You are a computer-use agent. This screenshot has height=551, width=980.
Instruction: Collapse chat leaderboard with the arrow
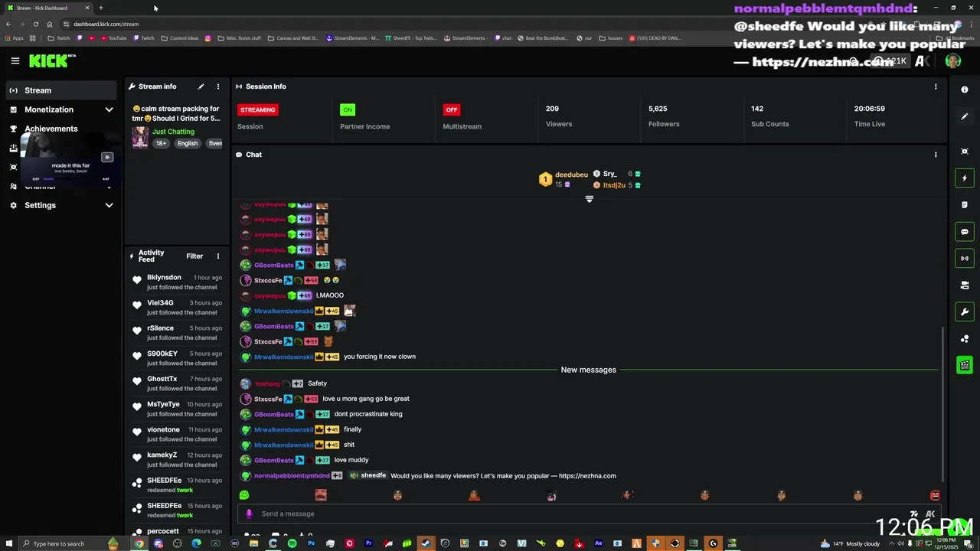(x=589, y=199)
